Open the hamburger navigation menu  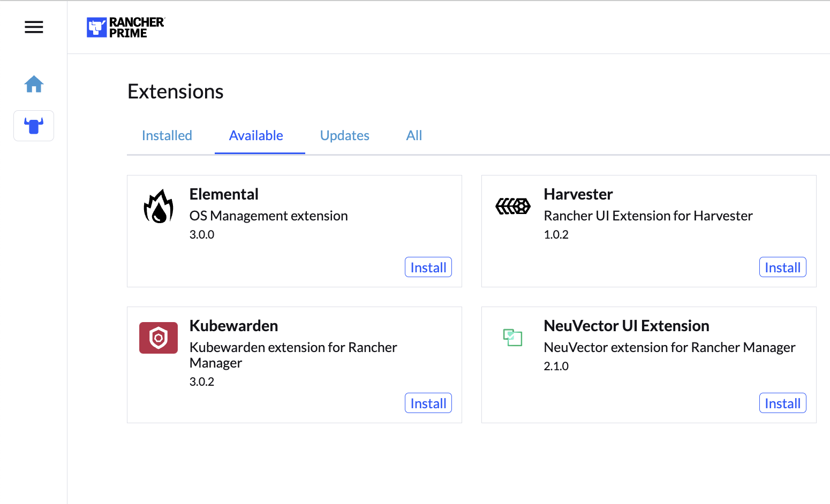(x=34, y=27)
